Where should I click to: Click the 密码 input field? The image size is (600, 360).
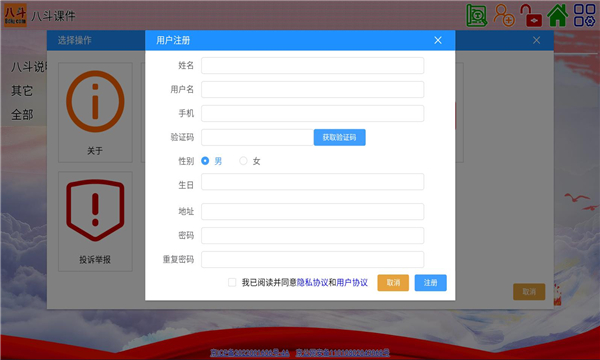(x=313, y=236)
